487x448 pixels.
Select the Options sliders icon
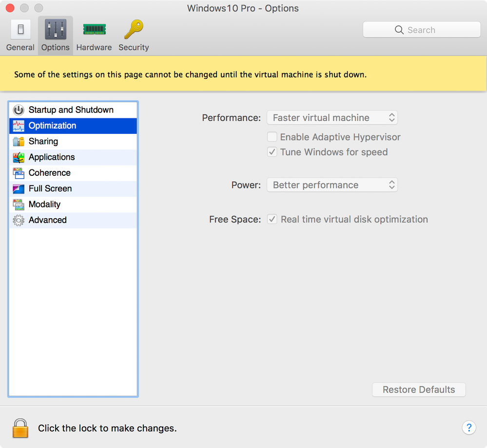pyautogui.click(x=56, y=30)
